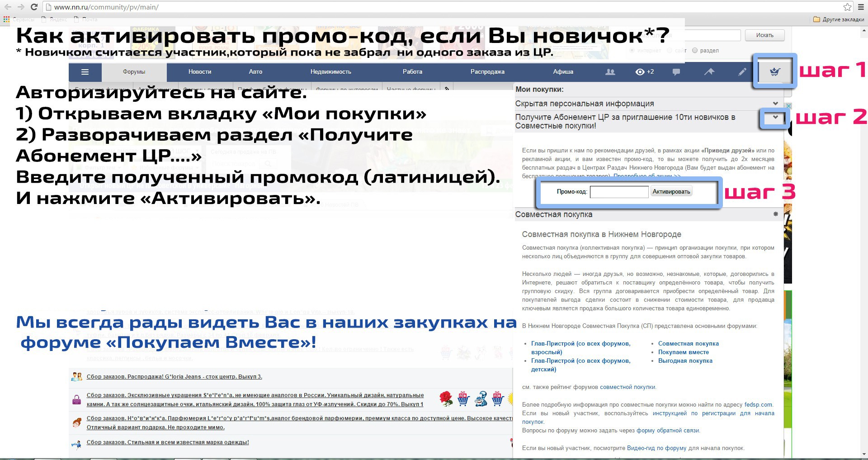Click the blue cat award icon
This screenshot has height=460, width=868.
[481, 399]
